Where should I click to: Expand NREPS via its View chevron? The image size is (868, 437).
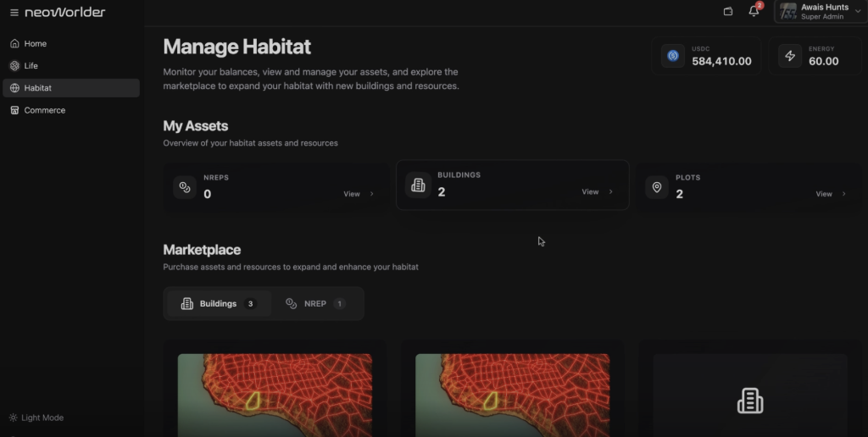click(x=371, y=194)
